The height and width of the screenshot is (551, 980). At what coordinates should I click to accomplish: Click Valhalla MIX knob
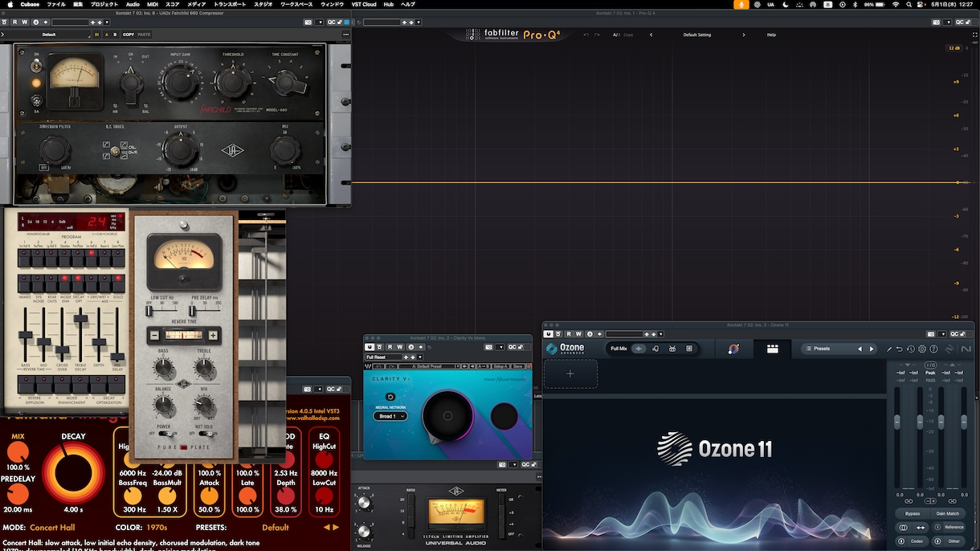[18, 452]
